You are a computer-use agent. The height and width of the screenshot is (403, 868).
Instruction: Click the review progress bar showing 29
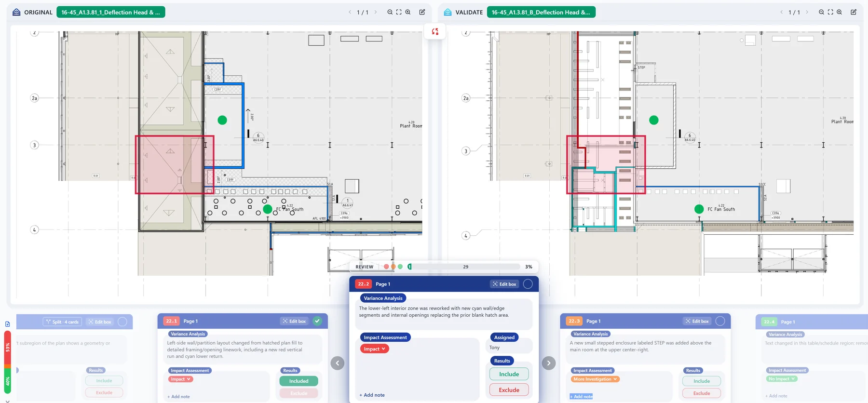pos(465,267)
